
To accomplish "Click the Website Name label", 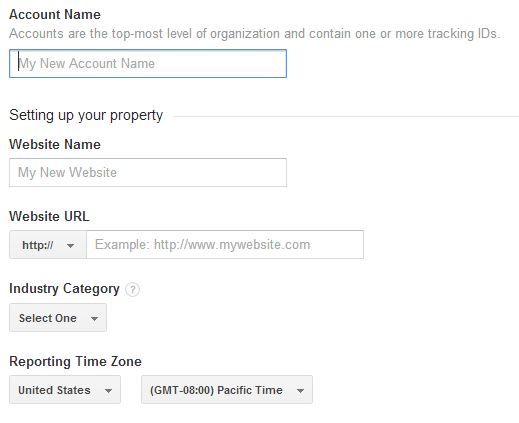I will [55, 144].
